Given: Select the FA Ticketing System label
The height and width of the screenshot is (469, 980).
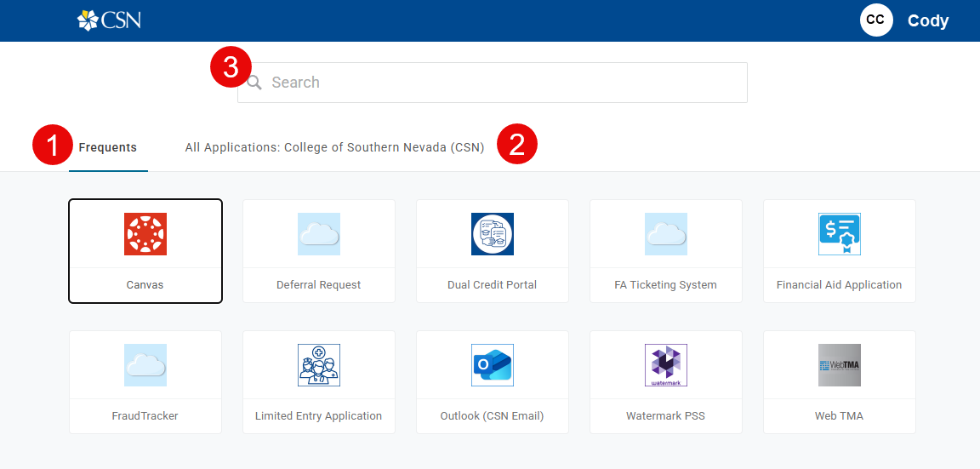Looking at the screenshot, I should click(665, 285).
